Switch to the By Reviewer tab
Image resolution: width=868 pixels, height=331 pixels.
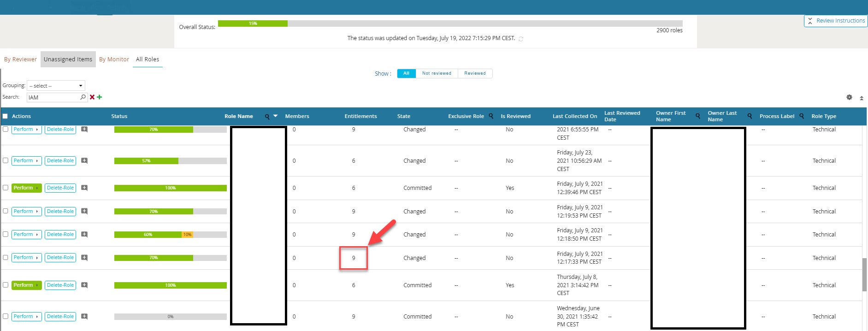(x=20, y=59)
